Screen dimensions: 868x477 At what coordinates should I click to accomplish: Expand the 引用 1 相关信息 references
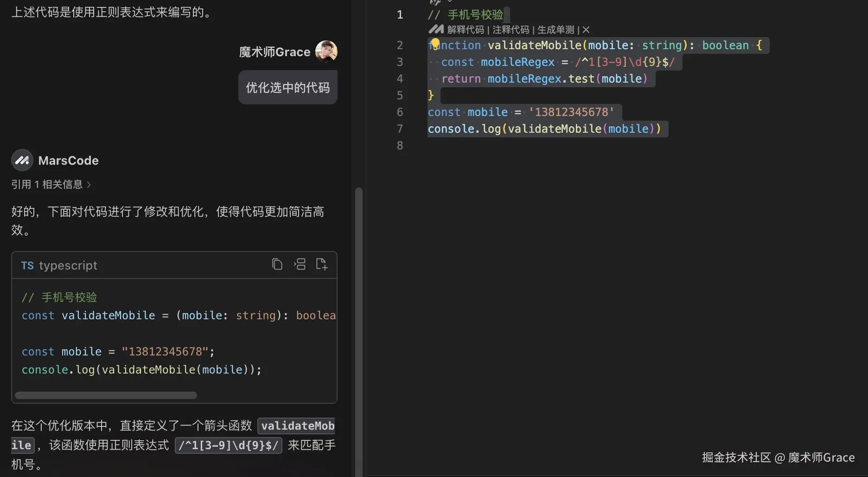[51, 184]
